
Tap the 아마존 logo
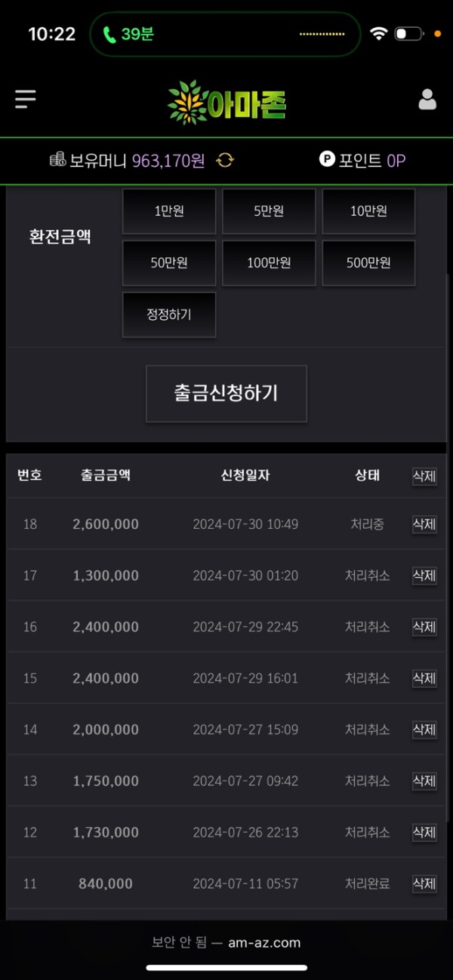[x=226, y=103]
